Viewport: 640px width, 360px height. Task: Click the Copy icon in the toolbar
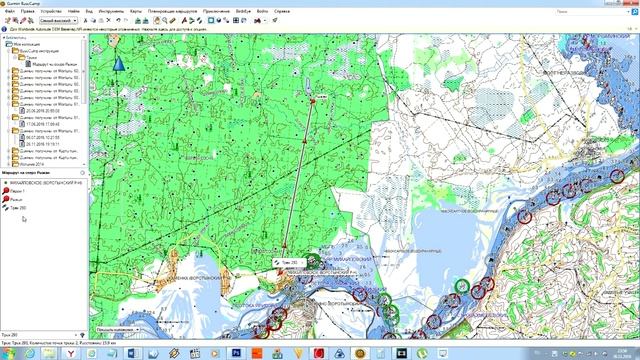[x=93, y=20]
